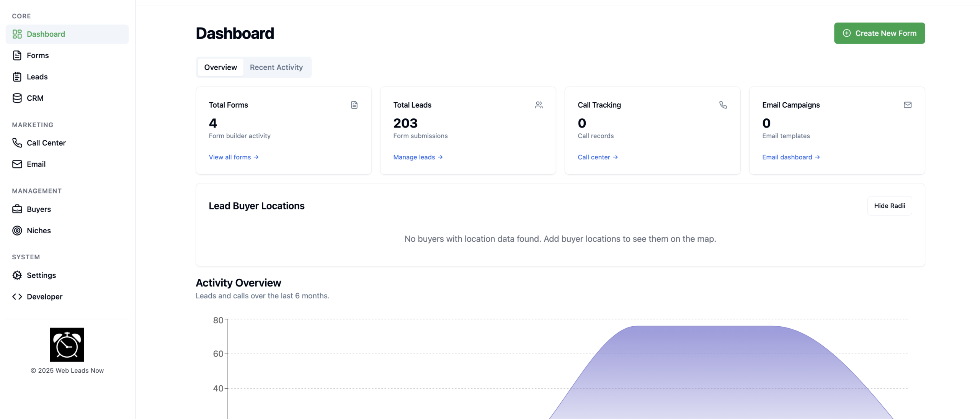Image resolution: width=980 pixels, height=419 pixels.
Task: Follow the Call center link on card
Action: 598,157
